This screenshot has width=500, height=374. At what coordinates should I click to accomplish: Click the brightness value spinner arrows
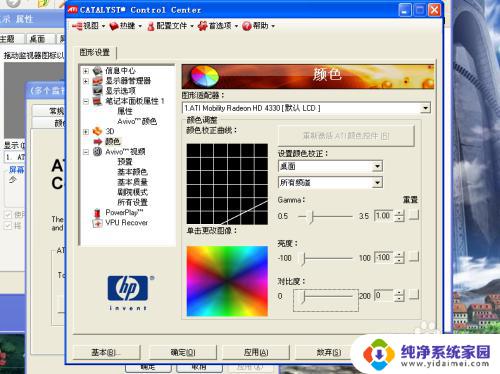pos(399,257)
